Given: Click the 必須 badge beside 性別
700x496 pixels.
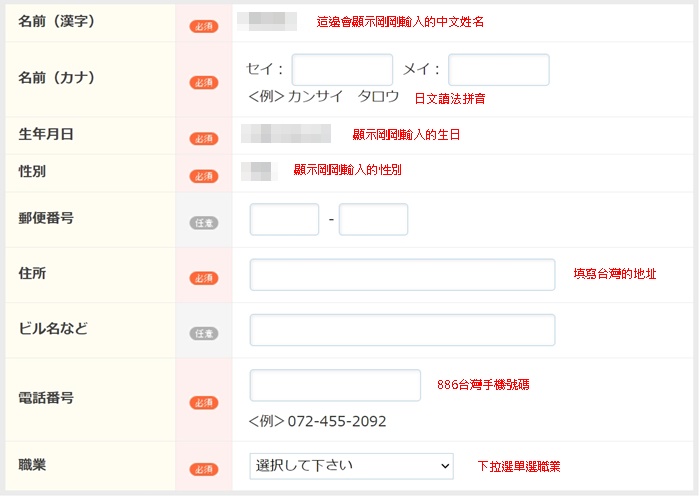Looking at the screenshot, I should 204,176.
